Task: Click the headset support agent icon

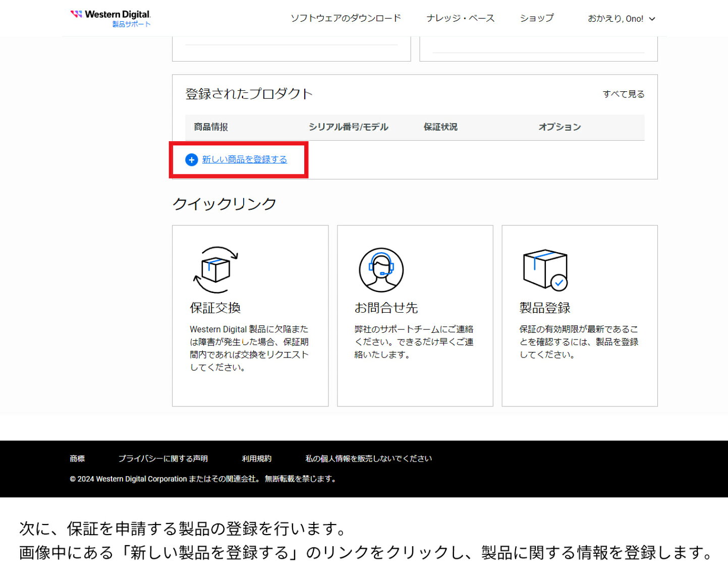Action: tap(381, 270)
